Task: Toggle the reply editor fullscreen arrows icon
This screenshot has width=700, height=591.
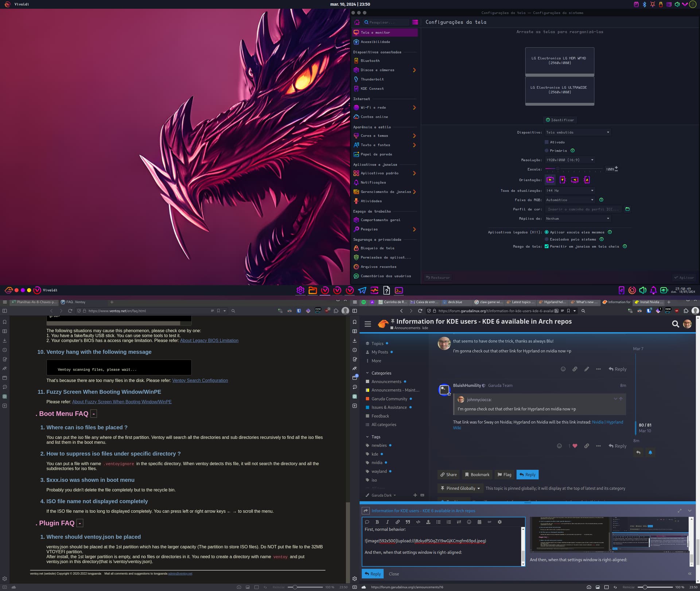Action: tap(680, 511)
